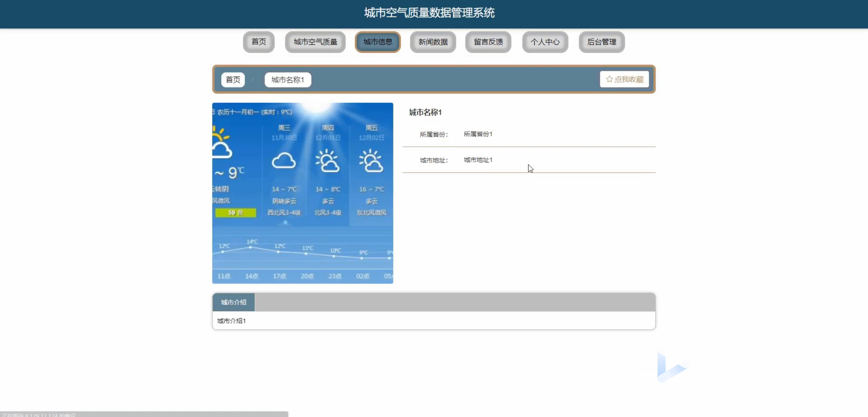Click the 首页 breadcrumb link
Viewport: 868px width, 417px height.
pos(233,80)
